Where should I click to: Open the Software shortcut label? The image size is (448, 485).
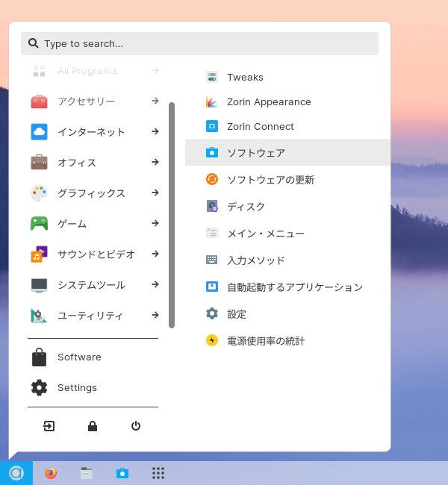pos(79,357)
